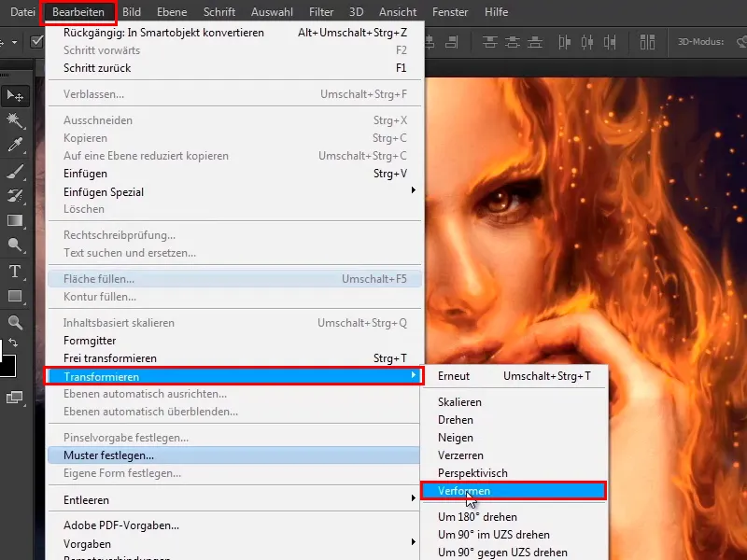The width and height of the screenshot is (747, 560).
Task: Open the Filter menu
Action: [321, 12]
